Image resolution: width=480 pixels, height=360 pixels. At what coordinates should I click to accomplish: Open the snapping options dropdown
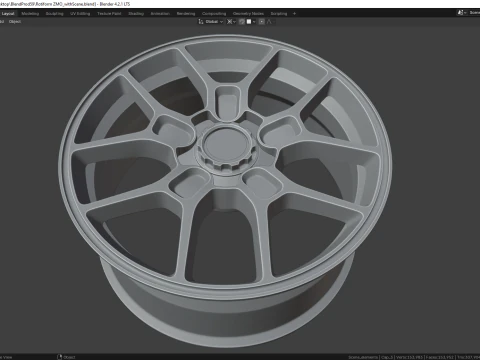(x=251, y=22)
